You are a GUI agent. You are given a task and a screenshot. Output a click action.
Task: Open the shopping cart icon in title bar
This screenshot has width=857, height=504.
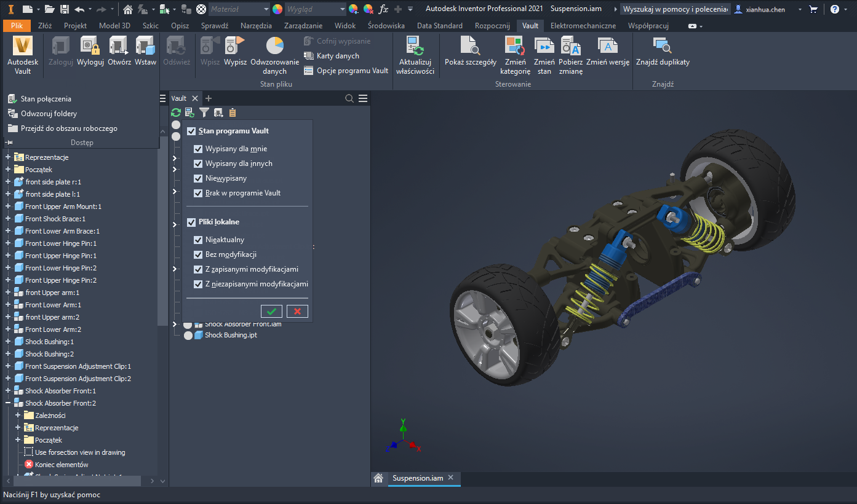pos(813,9)
